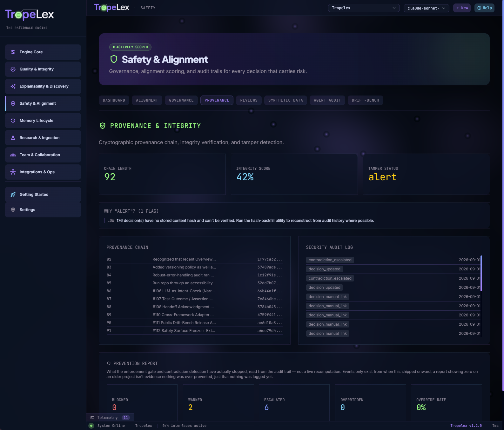Expand the Telemetry panel with 11 events

(110, 418)
